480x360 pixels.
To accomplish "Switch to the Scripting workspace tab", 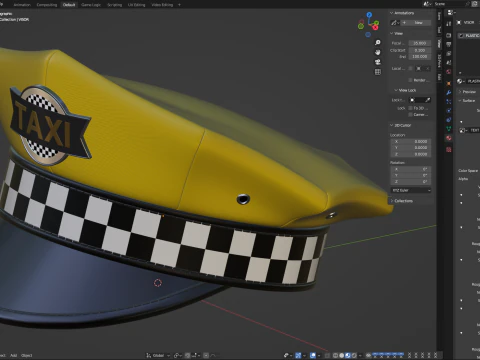I will tap(114, 5).
